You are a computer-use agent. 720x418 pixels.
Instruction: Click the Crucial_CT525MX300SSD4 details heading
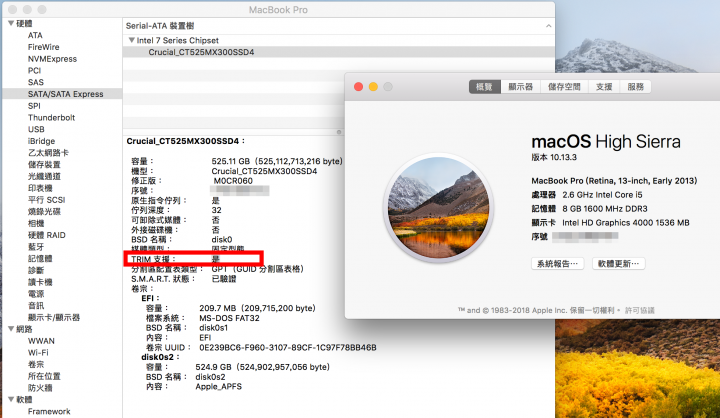pos(186,141)
